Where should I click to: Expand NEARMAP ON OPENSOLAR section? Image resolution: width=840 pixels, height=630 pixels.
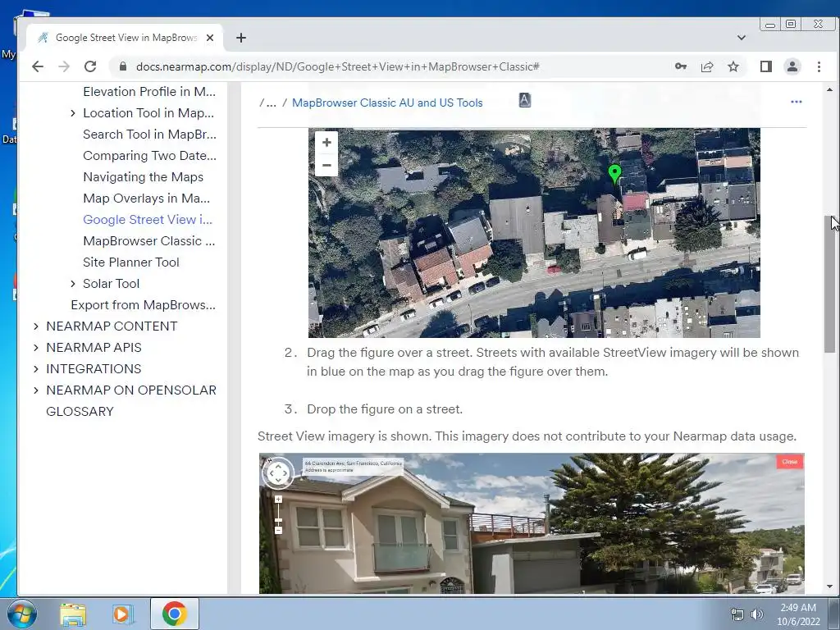[36, 390]
